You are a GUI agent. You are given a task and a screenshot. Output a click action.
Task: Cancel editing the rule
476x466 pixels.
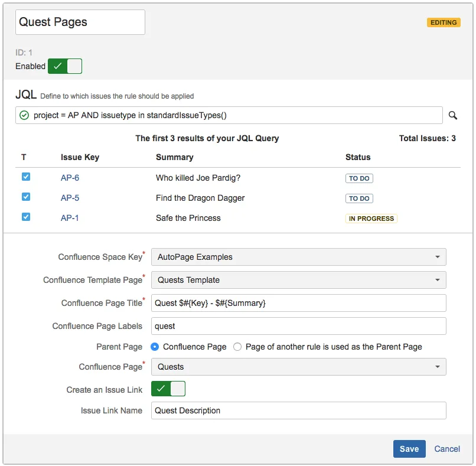[447, 449]
